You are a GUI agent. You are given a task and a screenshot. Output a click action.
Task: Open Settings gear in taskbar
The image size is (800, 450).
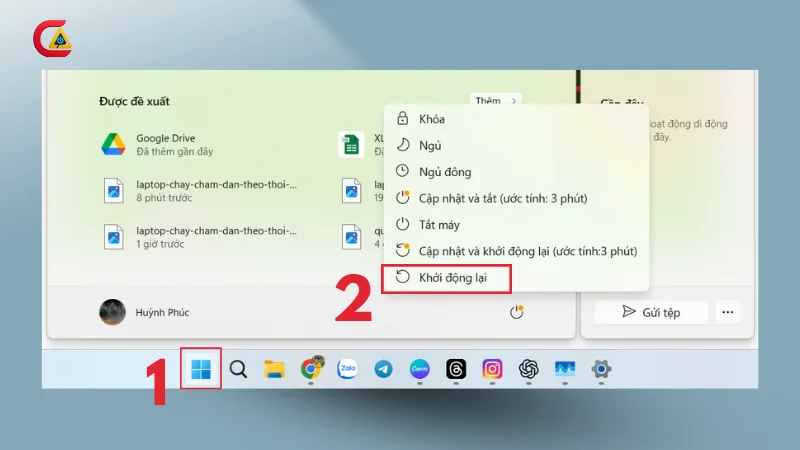(601, 369)
